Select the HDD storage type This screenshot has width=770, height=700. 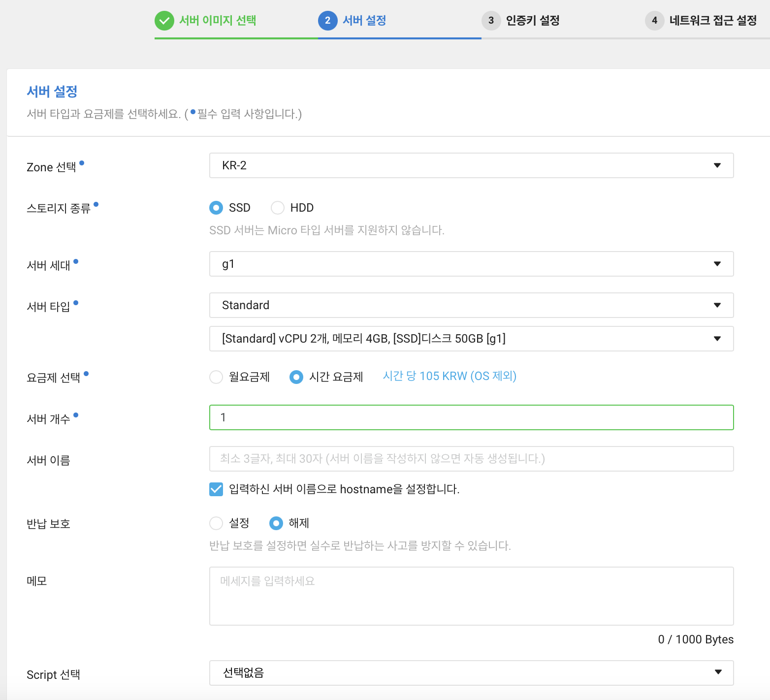click(278, 207)
